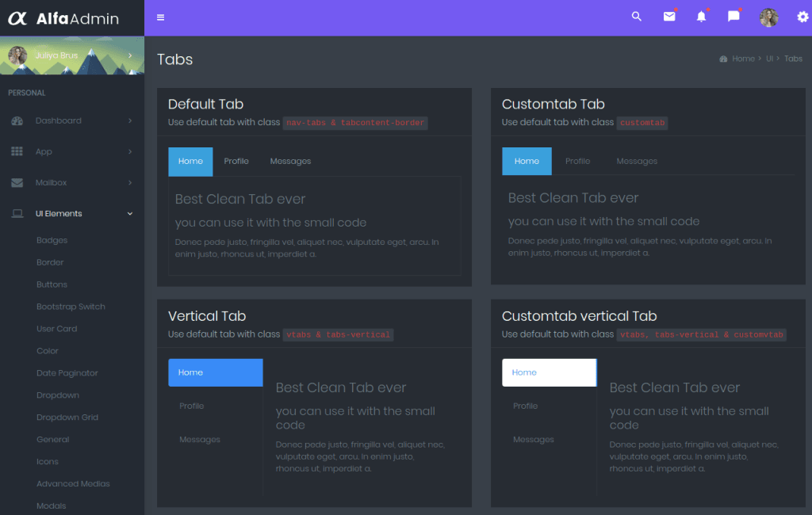The height and width of the screenshot is (515, 812).
Task: Select Profile tab in Customtab Tab card
Action: point(577,161)
